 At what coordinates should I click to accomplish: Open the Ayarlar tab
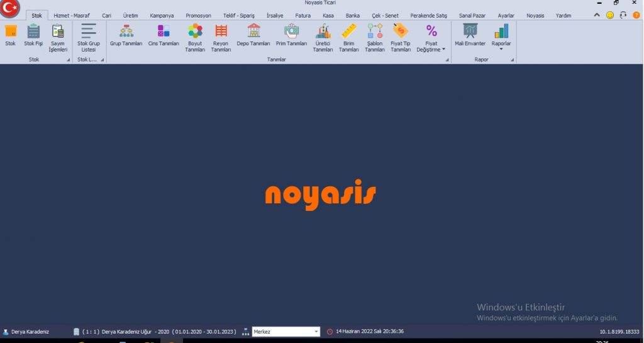(x=506, y=16)
